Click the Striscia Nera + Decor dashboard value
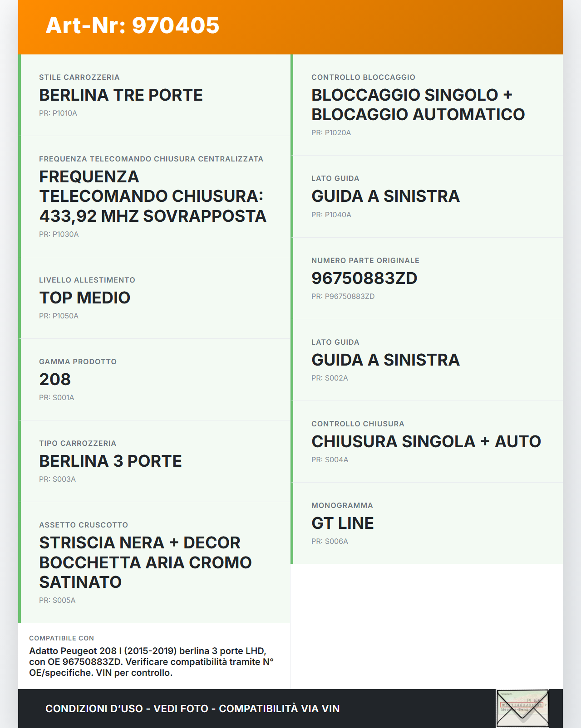 click(145, 562)
